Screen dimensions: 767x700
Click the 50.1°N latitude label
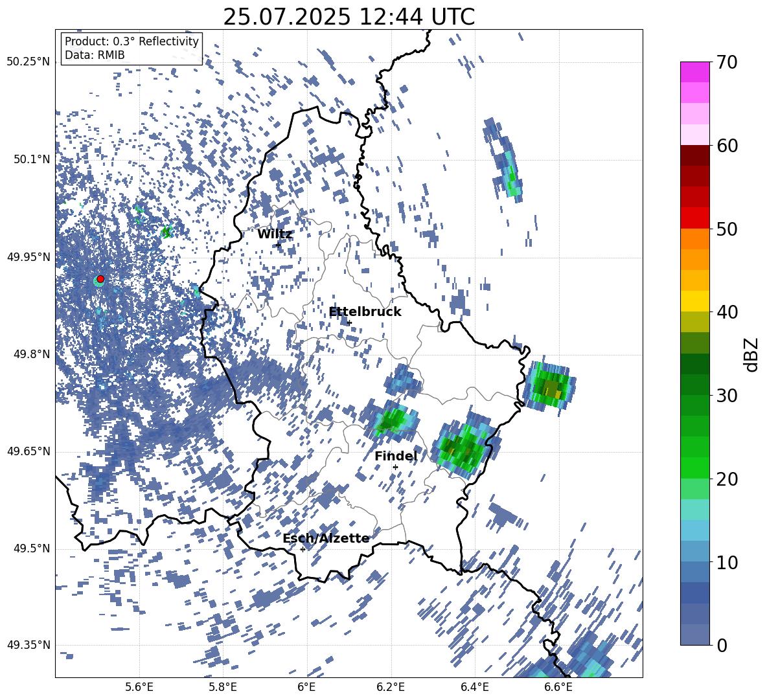click(31, 159)
